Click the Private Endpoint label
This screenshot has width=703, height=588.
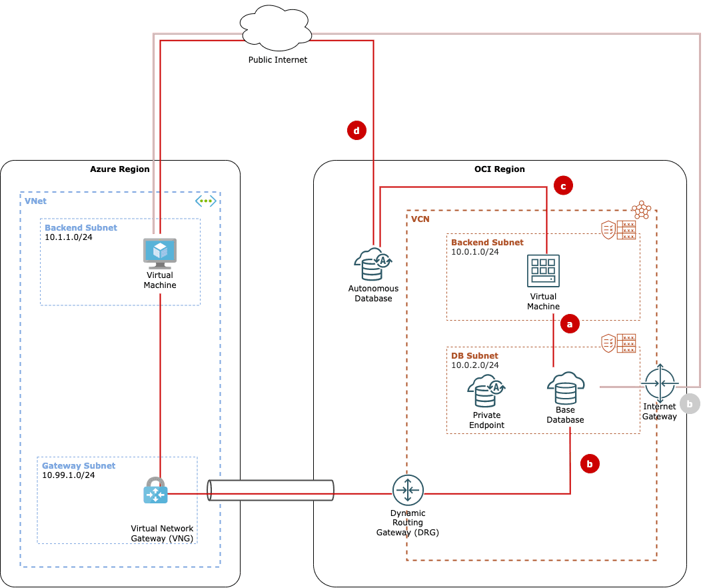point(486,420)
